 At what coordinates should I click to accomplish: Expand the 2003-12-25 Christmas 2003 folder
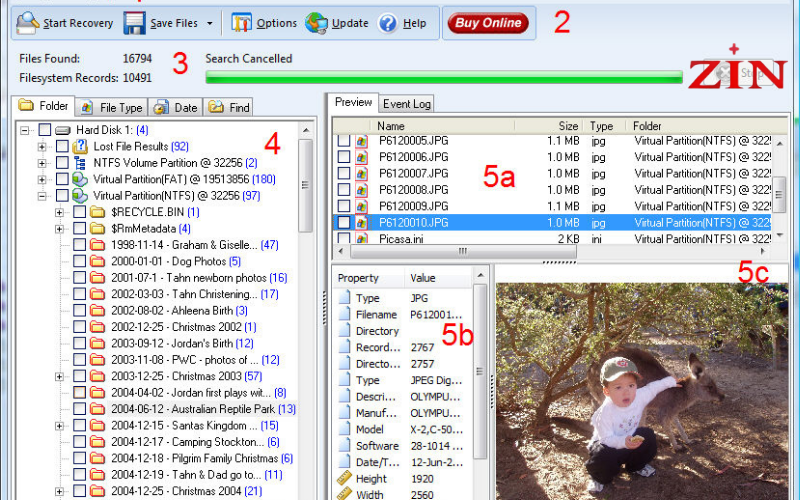[59, 377]
